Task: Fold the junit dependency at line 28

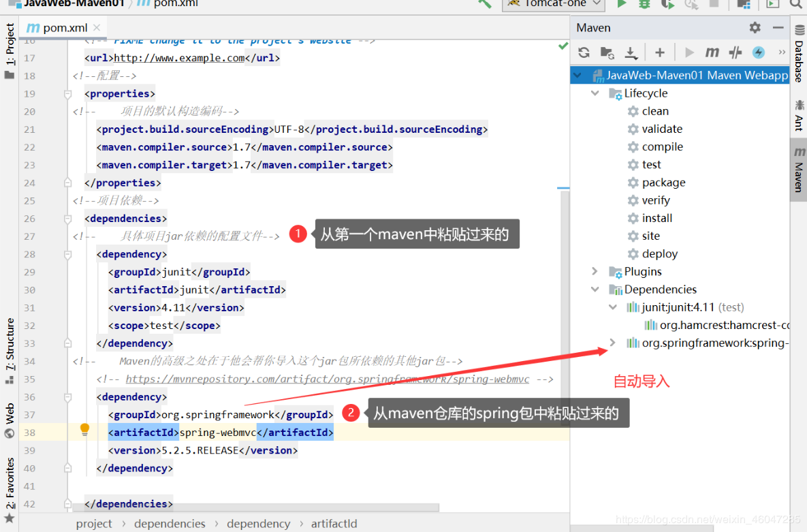Action: 67,254
